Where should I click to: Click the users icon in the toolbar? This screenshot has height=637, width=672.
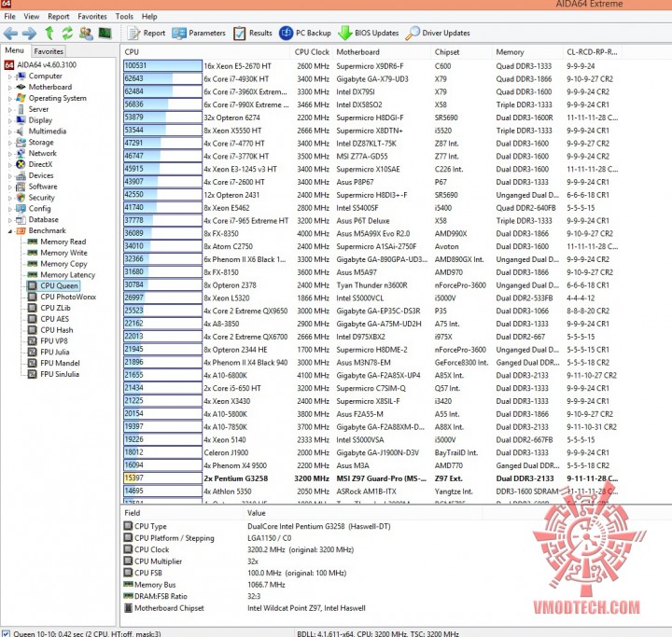point(86,33)
